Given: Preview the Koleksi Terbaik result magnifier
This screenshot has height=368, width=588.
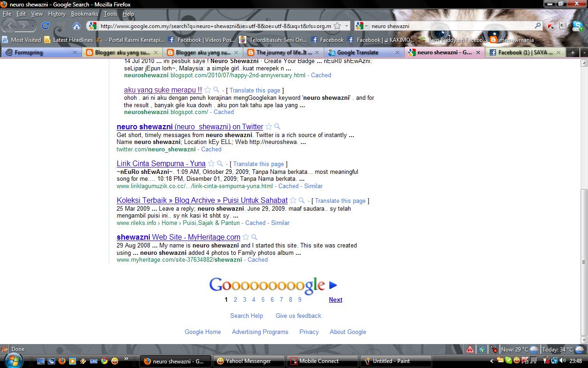Looking at the screenshot, I should pyautogui.click(x=301, y=201).
